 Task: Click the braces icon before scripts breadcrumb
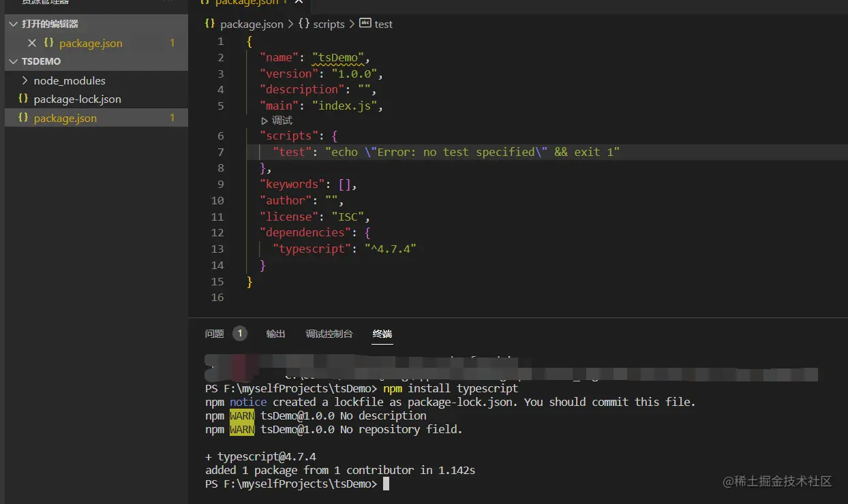[304, 23]
